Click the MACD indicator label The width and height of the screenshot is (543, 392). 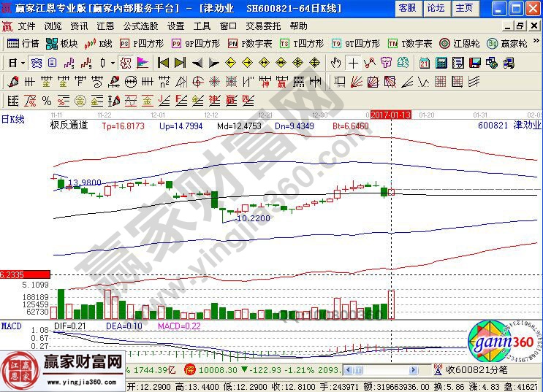click(11, 326)
